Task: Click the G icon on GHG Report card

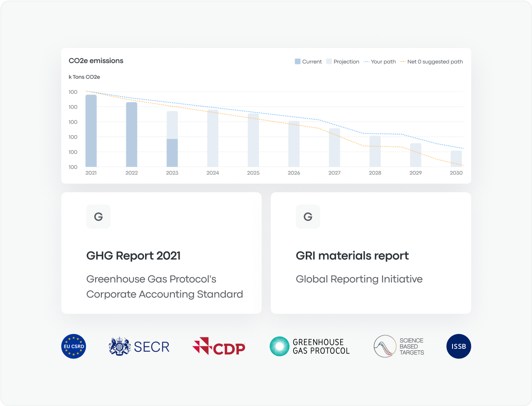Action: 98,217
